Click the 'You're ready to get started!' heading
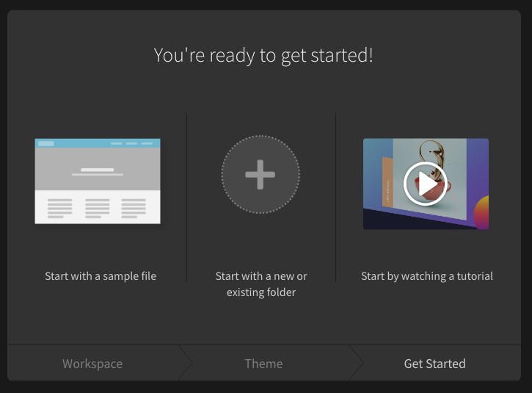 pos(263,55)
